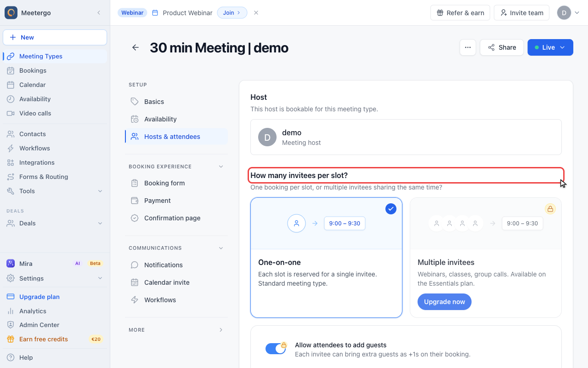Select the Multiple invitees option card
Viewport: 588px width, 368px height.
coord(486,258)
